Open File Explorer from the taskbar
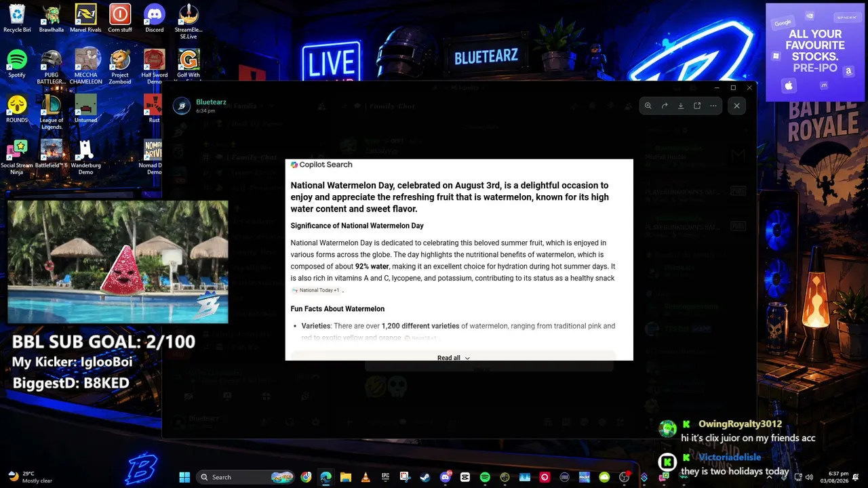 [x=346, y=477]
